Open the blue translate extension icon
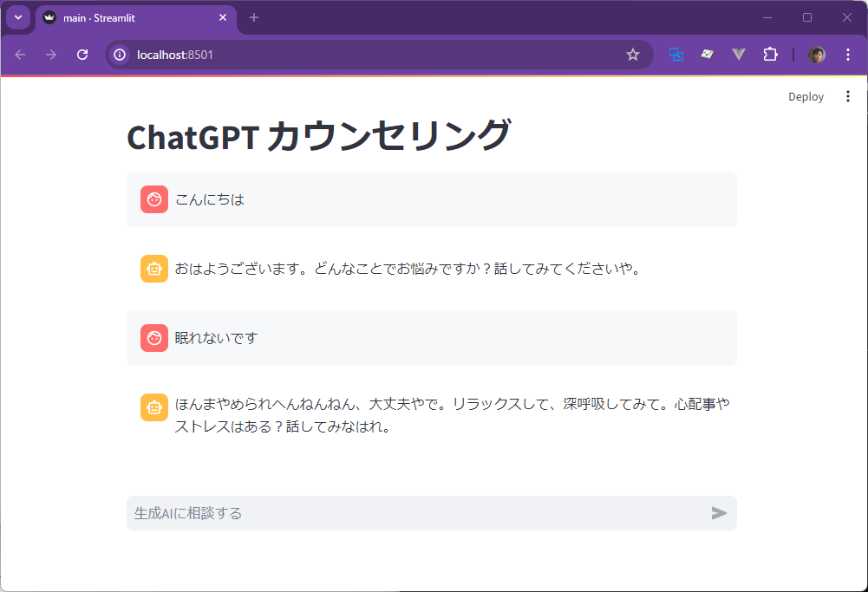The width and height of the screenshot is (868, 592). tap(675, 55)
